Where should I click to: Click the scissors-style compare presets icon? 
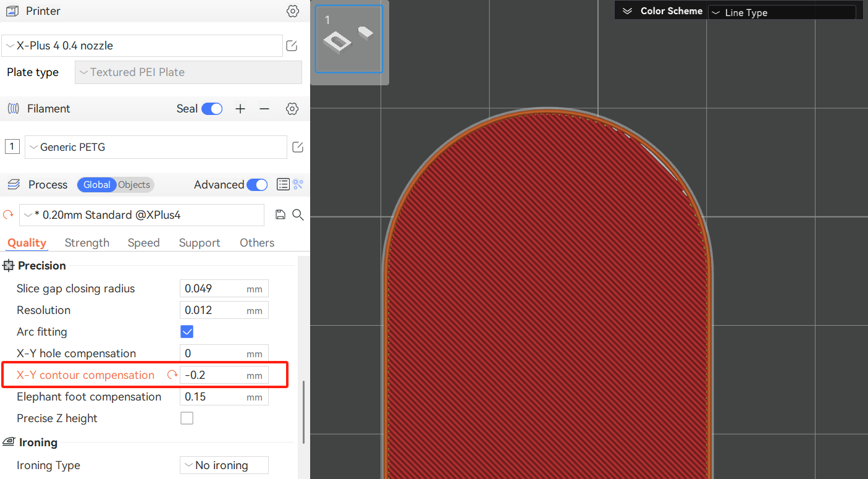coord(298,184)
